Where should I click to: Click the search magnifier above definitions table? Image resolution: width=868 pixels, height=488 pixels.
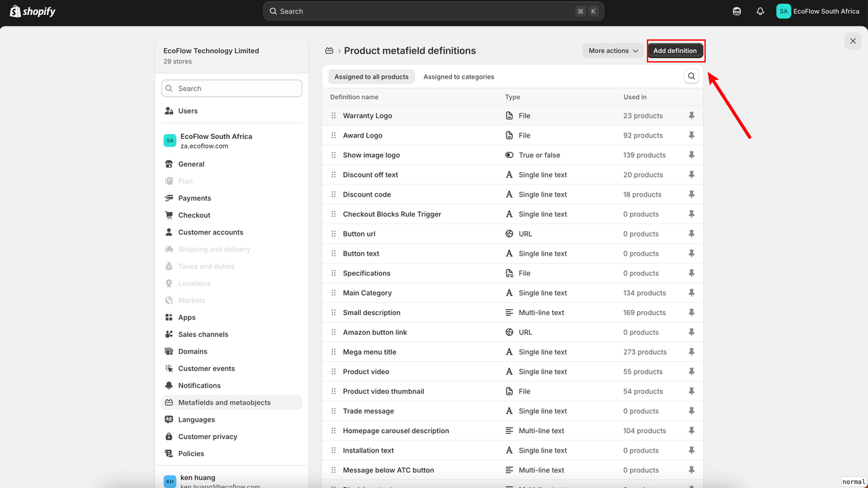(x=691, y=77)
